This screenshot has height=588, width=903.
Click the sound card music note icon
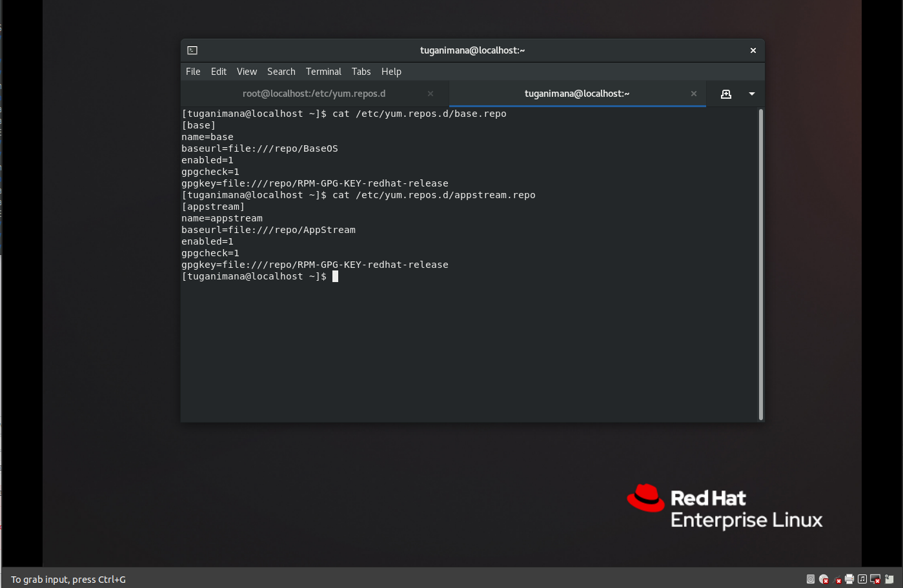click(862, 579)
